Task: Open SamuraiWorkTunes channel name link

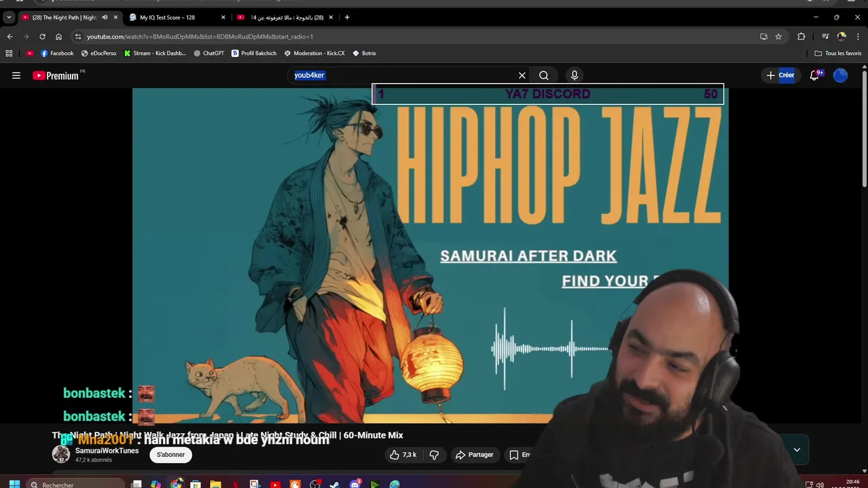Action: [x=107, y=451]
